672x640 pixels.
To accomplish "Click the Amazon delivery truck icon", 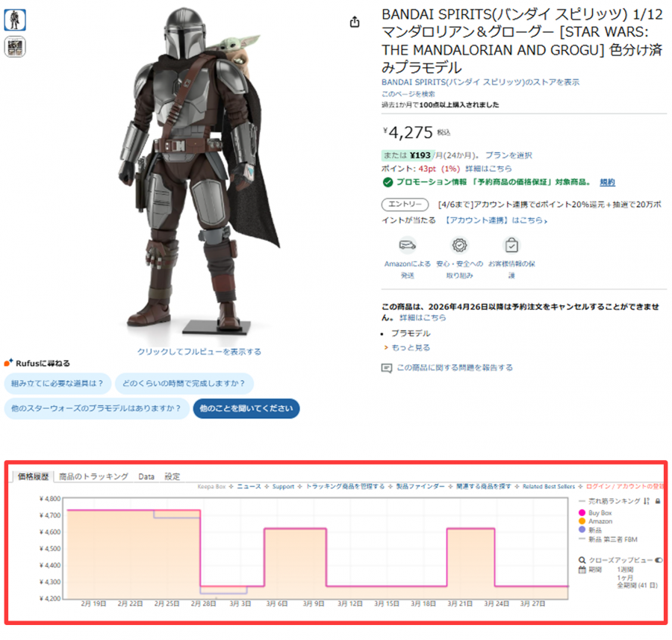I will point(407,245).
